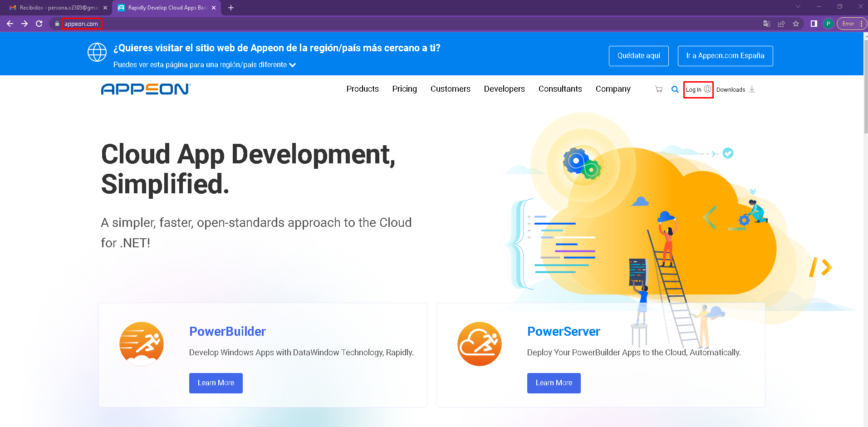The width and height of the screenshot is (868, 427).
Task: Expand the different region/country chevron
Action: 293,65
